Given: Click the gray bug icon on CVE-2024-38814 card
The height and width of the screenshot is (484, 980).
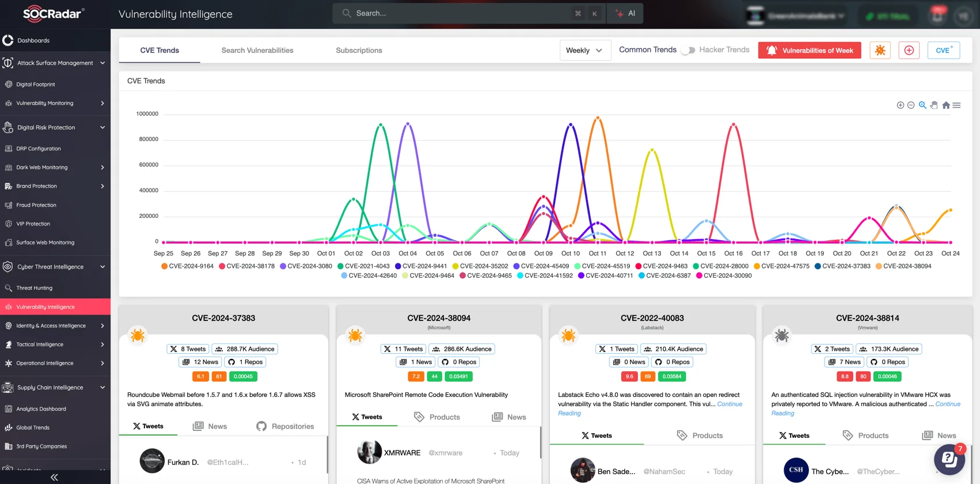Looking at the screenshot, I should click(x=781, y=335).
